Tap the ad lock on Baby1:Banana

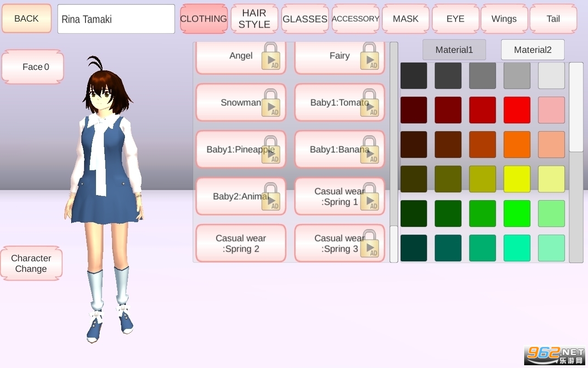click(370, 150)
